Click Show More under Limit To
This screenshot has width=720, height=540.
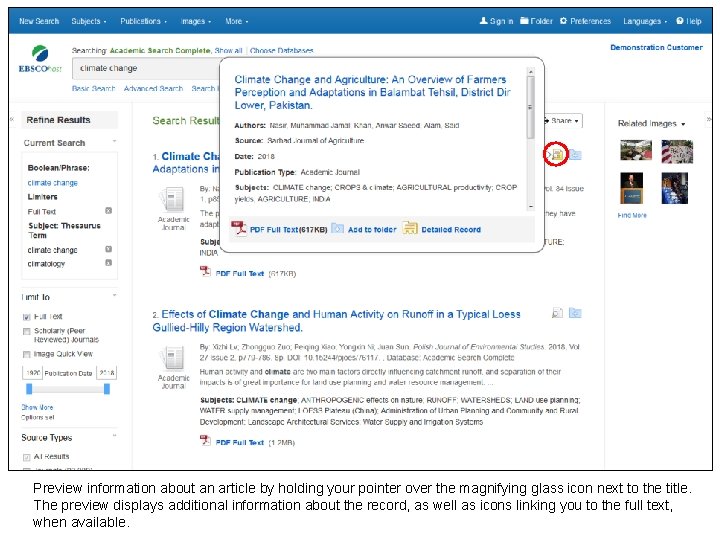click(37, 407)
